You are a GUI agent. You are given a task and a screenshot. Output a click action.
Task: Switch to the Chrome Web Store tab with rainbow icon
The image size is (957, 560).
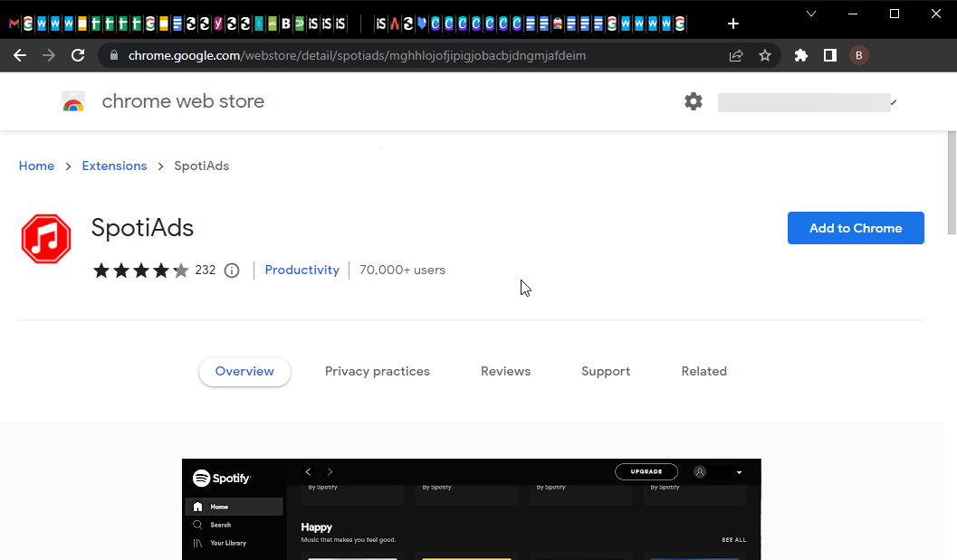(558, 24)
